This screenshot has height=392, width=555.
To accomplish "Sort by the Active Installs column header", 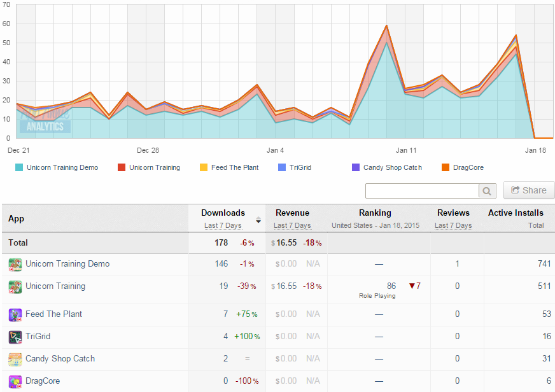I will pyautogui.click(x=516, y=213).
